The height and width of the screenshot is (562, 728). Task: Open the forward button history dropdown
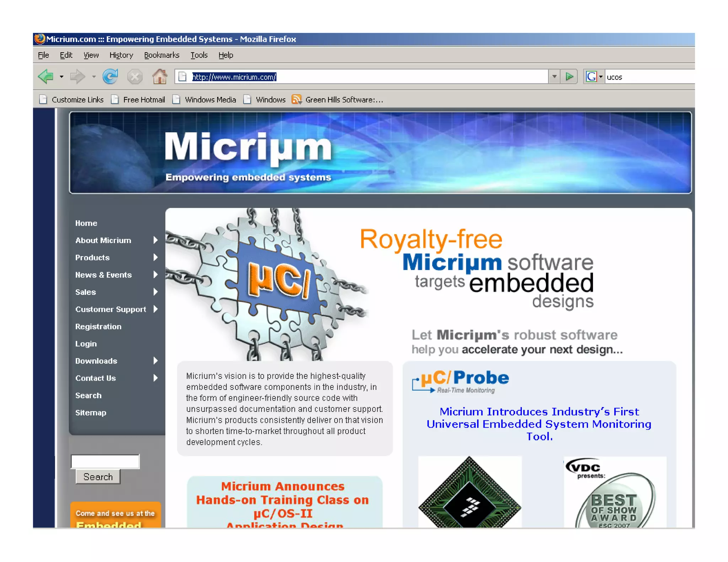pos(94,77)
